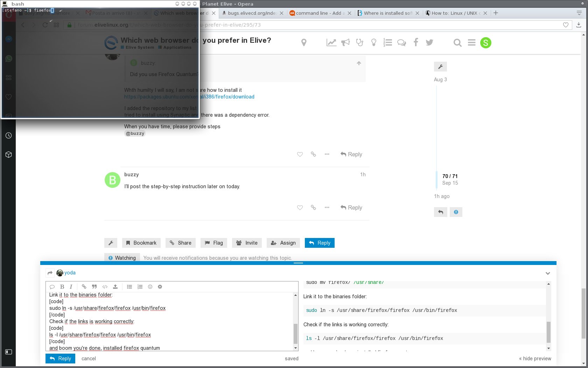This screenshot has height=368, width=588.
Task: Click the forum search magnifier icon
Action: click(x=457, y=43)
